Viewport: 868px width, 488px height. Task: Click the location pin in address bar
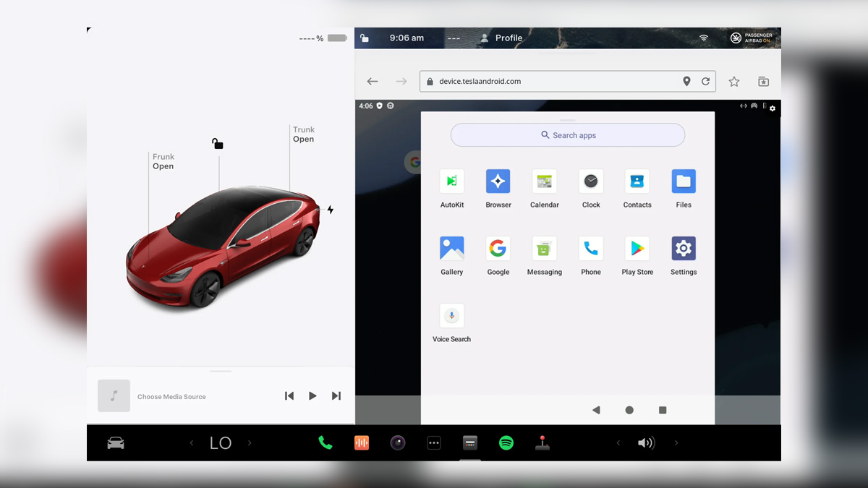[x=686, y=82]
